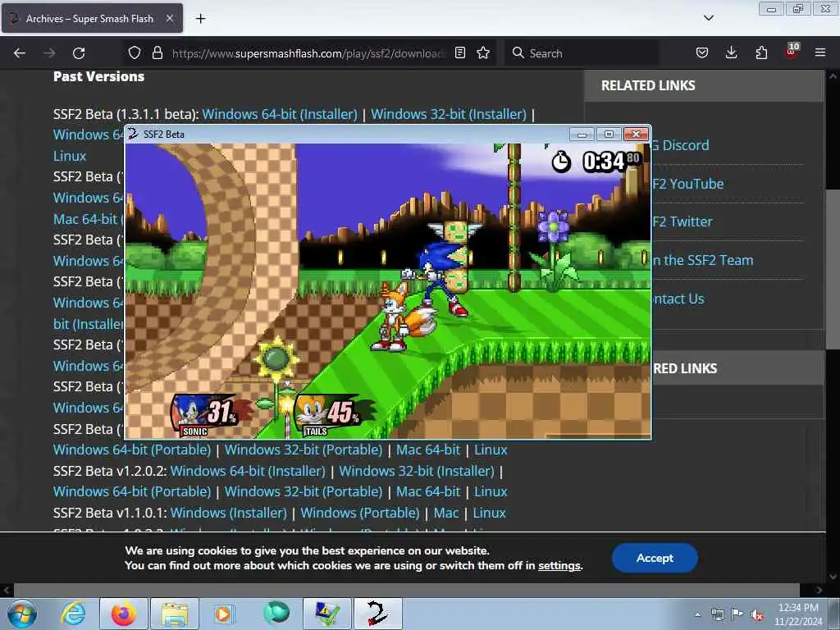The width and height of the screenshot is (840, 630).
Task: Click the SSF2 Beta window title icon
Action: (133, 134)
